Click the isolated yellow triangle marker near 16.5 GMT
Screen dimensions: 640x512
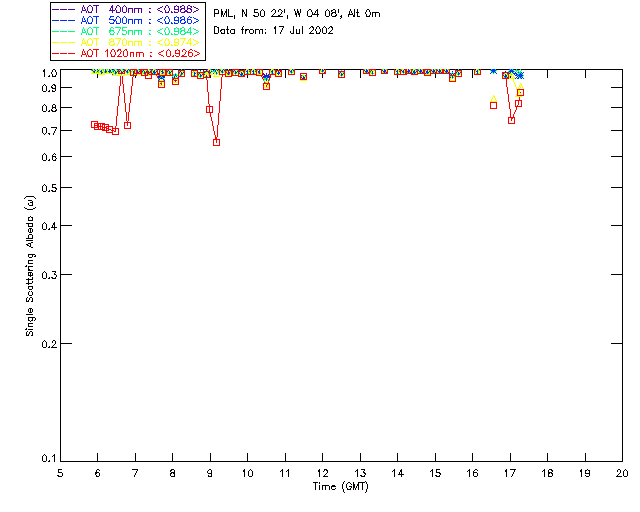493,98
